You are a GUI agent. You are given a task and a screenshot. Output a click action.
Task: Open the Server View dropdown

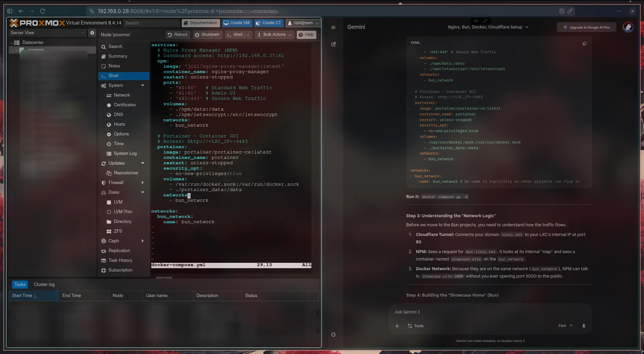pyautogui.click(x=47, y=33)
